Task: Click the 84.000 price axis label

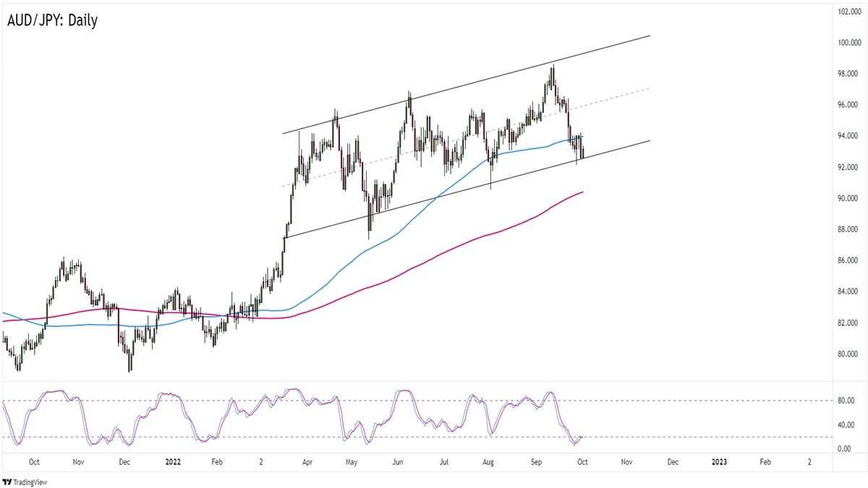Action: click(847, 292)
